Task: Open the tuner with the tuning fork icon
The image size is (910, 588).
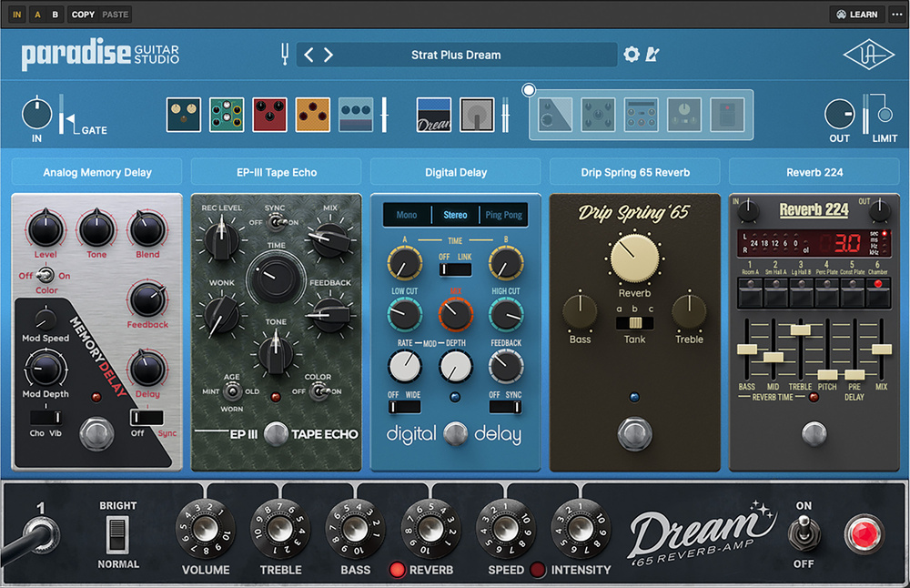Action: point(285,55)
